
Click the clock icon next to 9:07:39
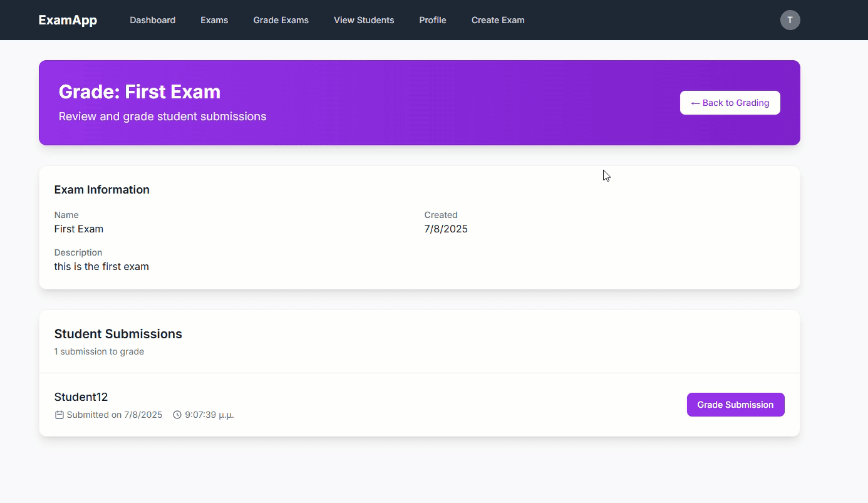click(177, 415)
